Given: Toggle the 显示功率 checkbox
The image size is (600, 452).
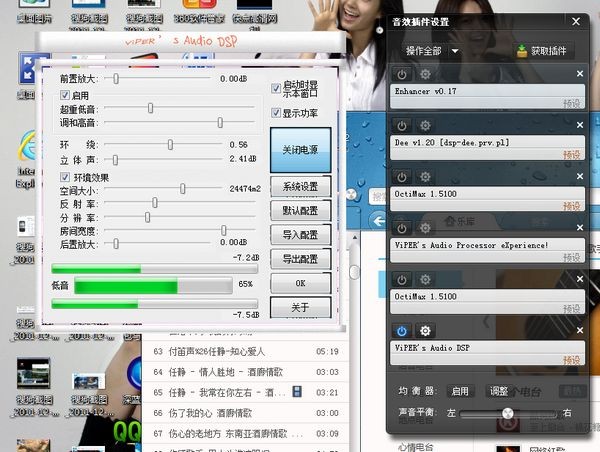Looking at the screenshot, I should [277, 113].
